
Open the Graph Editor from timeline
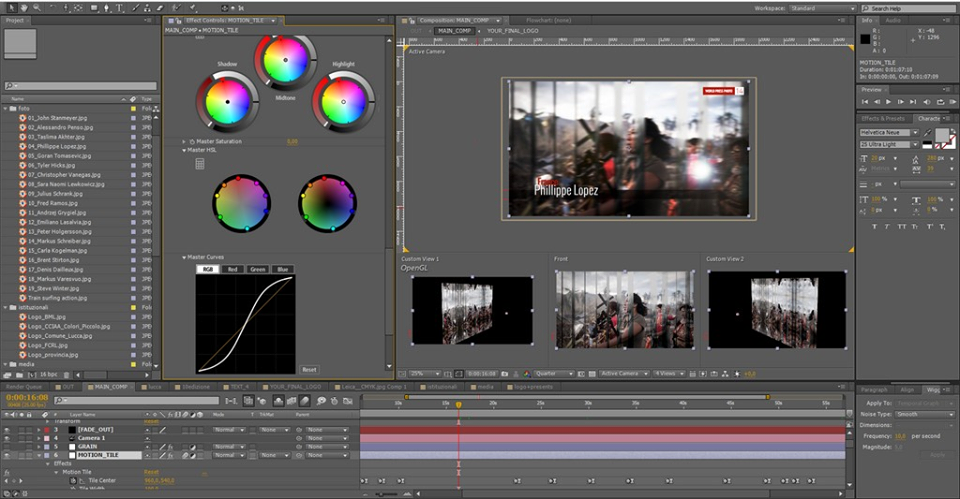(x=348, y=401)
